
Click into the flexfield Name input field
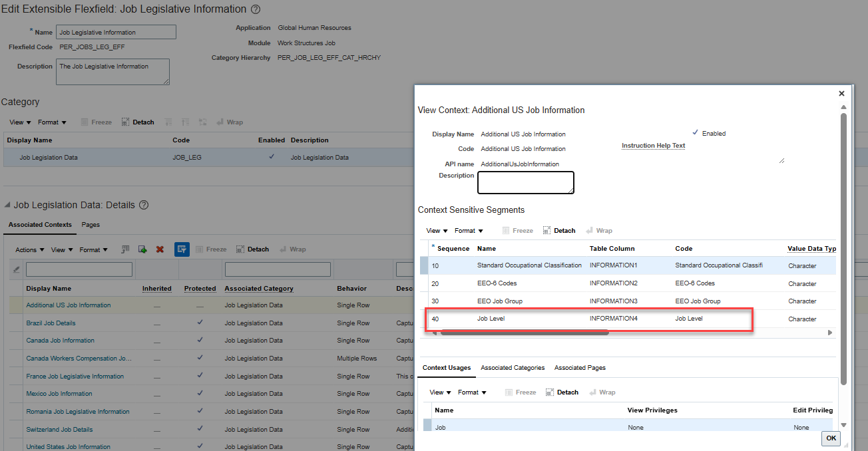pos(116,32)
